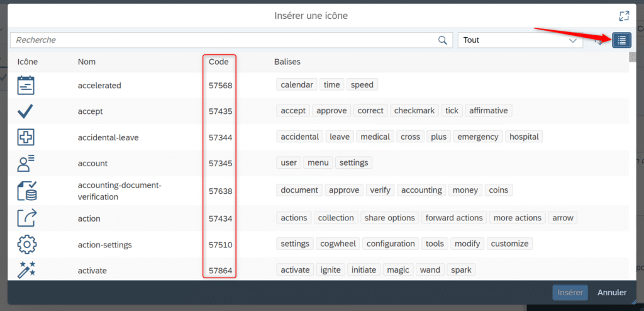Click the name 'action-settings'

(105, 245)
